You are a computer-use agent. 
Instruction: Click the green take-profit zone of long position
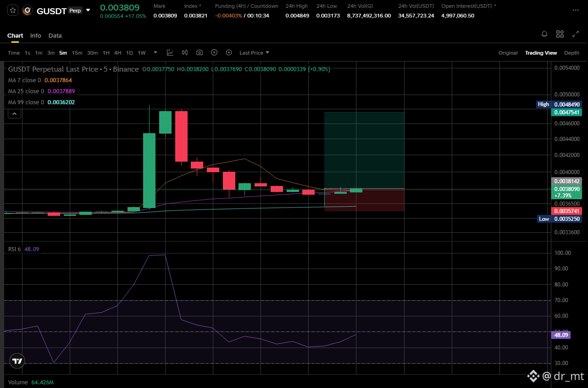(364, 150)
